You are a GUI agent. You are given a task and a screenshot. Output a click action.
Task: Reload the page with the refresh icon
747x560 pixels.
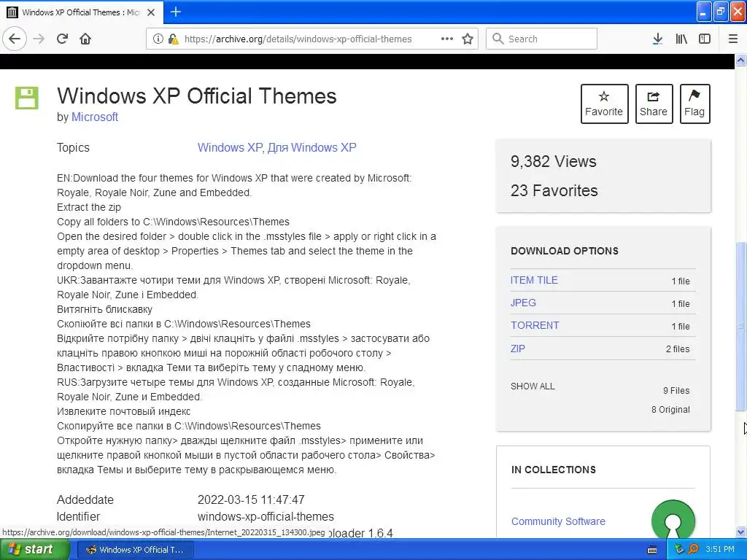[x=63, y=39]
